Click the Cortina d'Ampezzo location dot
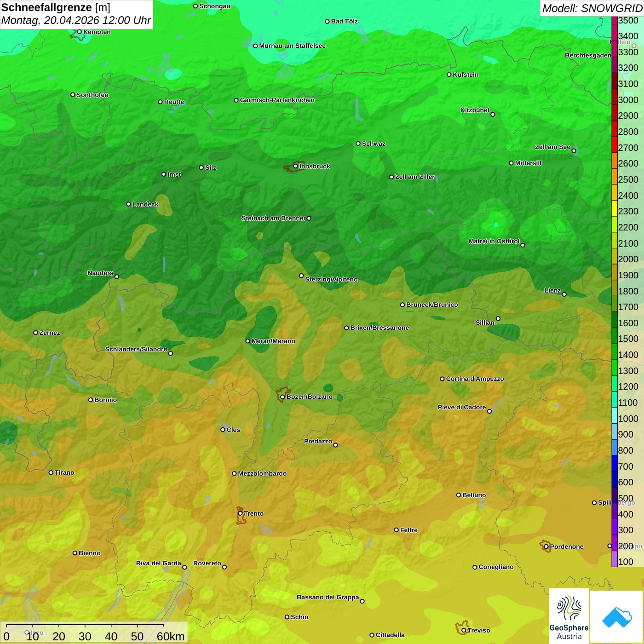This screenshot has height=644, width=644. click(x=442, y=379)
